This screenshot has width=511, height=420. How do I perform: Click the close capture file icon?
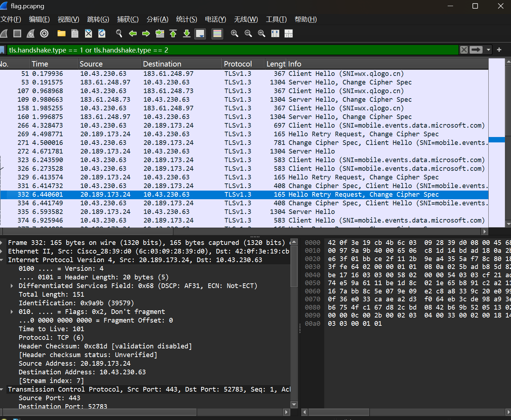click(89, 33)
